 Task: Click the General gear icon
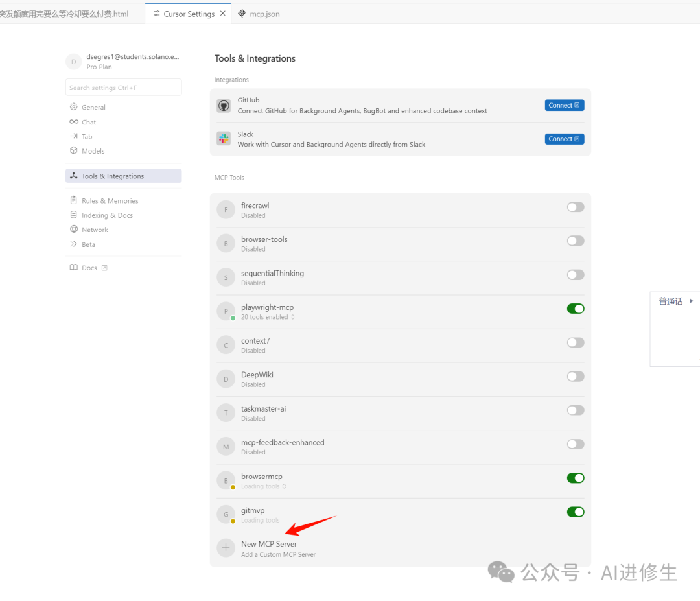click(x=74, y=107)
